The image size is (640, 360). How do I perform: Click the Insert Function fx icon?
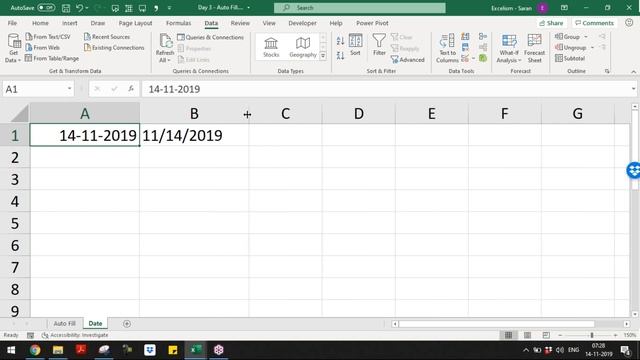[131, 89]
